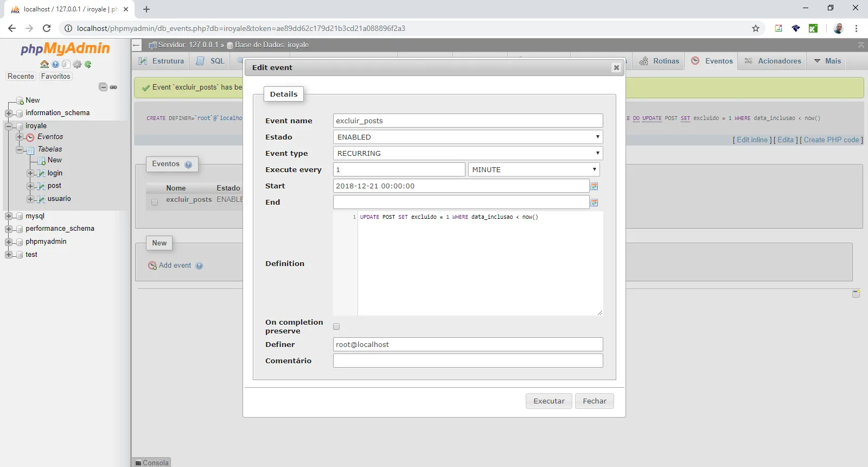Close the Edit event dialog with X
The image size is (868, 467).
tap(616, 67)
